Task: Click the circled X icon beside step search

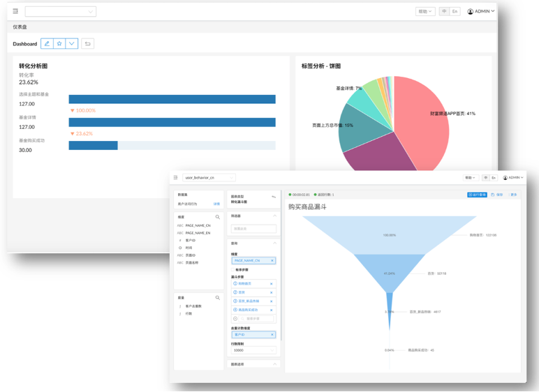Action: tap(235, 319)
